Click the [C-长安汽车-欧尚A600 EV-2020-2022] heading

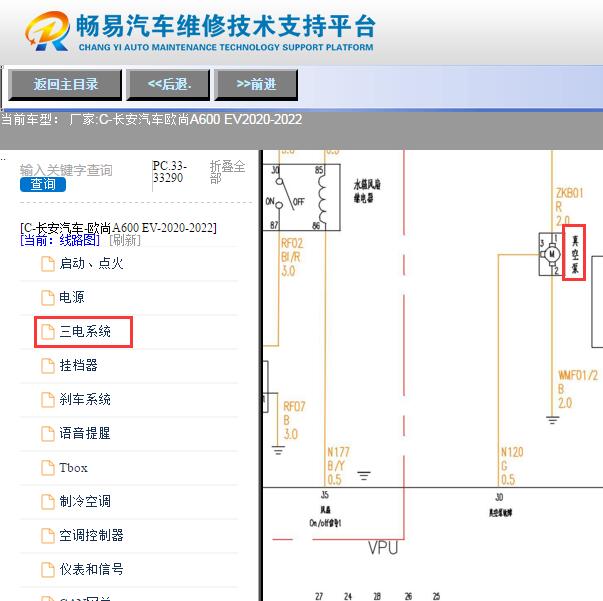[118, 228]
